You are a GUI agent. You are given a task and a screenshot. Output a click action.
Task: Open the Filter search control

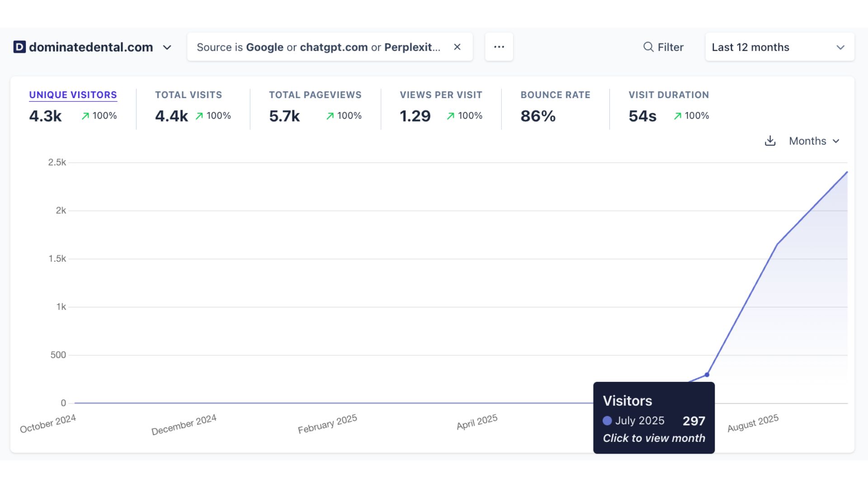tap(663, 47)
